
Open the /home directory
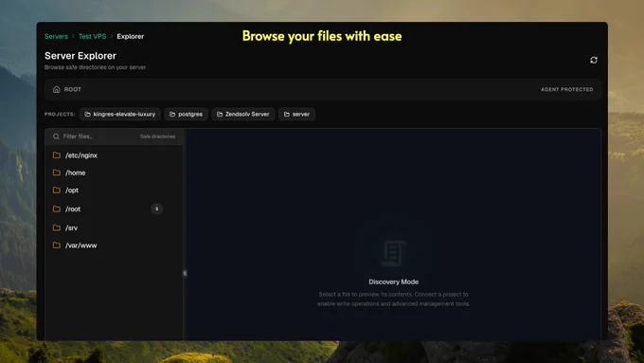tap(114, 172)
